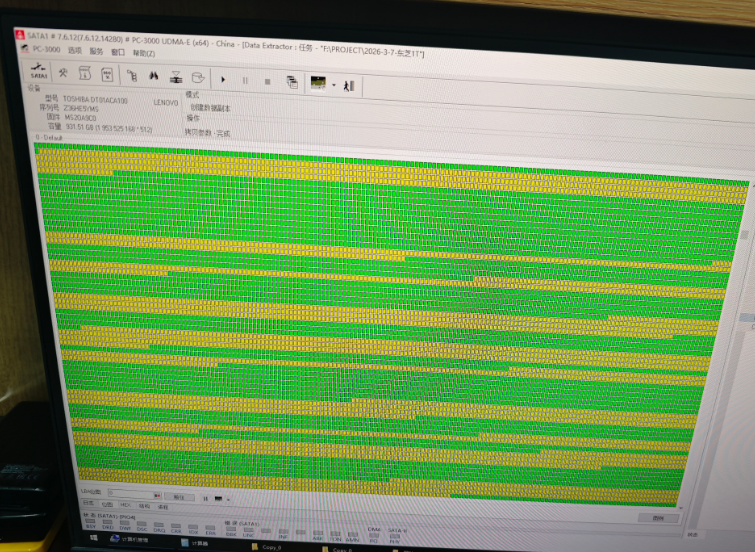Click the stop button in toolbar
This screenshot has width=755, height=552.
click(267, 80)
